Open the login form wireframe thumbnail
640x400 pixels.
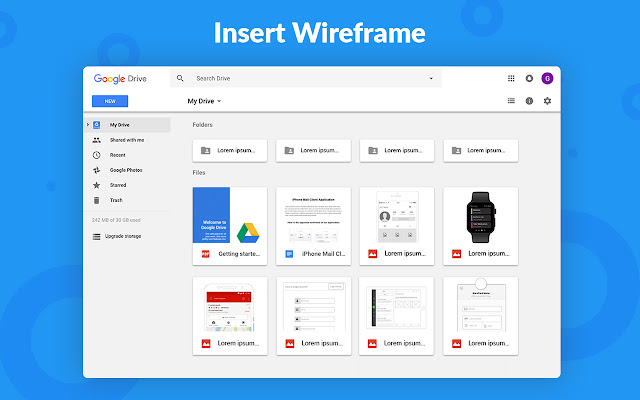pyautogui.click(x=313, y=305)
